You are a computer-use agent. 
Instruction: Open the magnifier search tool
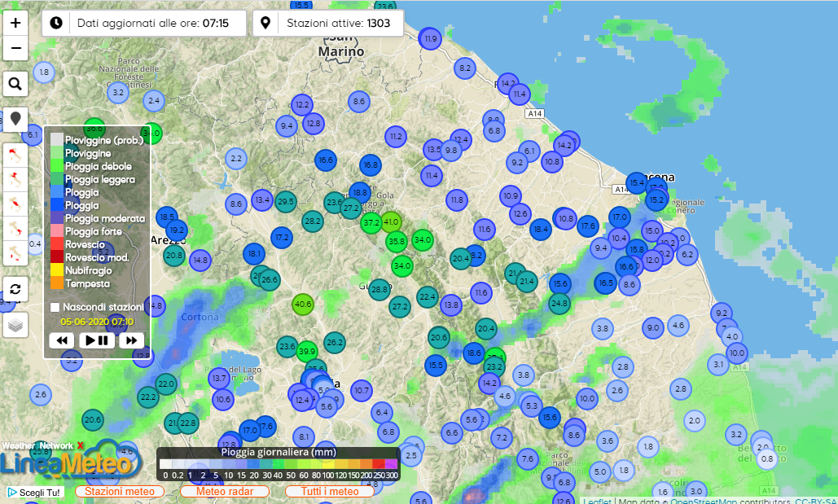[x=15, y=84]
